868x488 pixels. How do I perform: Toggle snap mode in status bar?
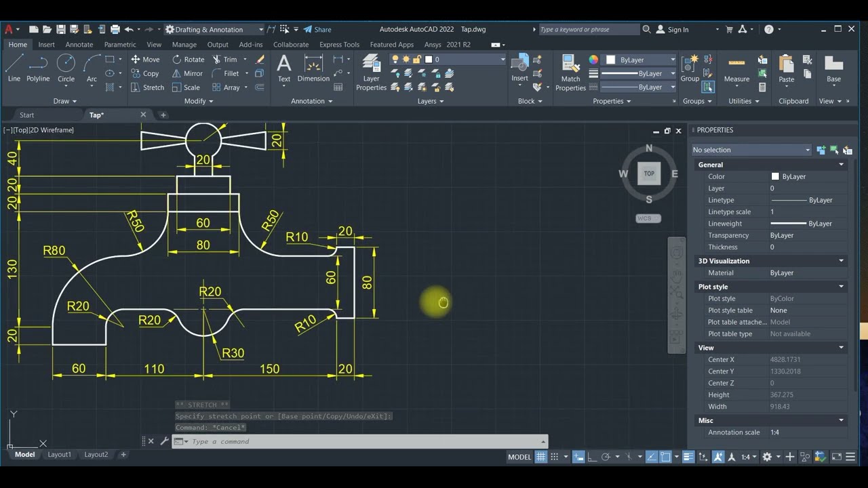pyautogui.click(x=554, y=457)
